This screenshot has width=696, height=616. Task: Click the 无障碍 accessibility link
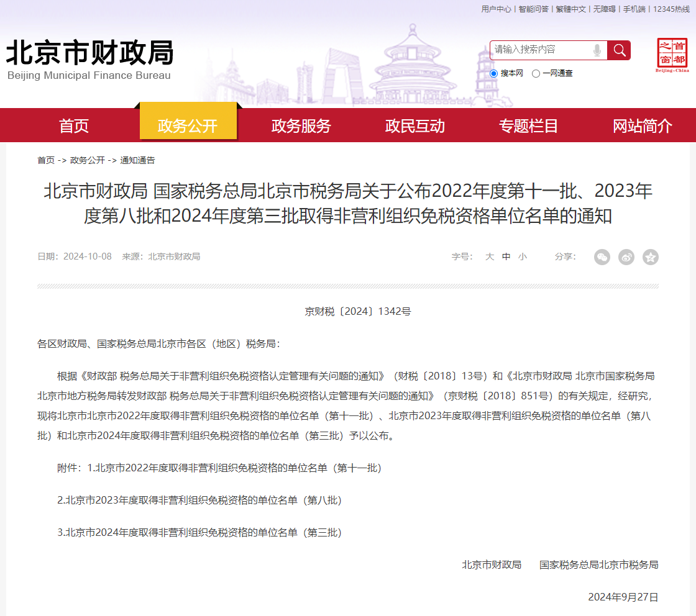605,9
